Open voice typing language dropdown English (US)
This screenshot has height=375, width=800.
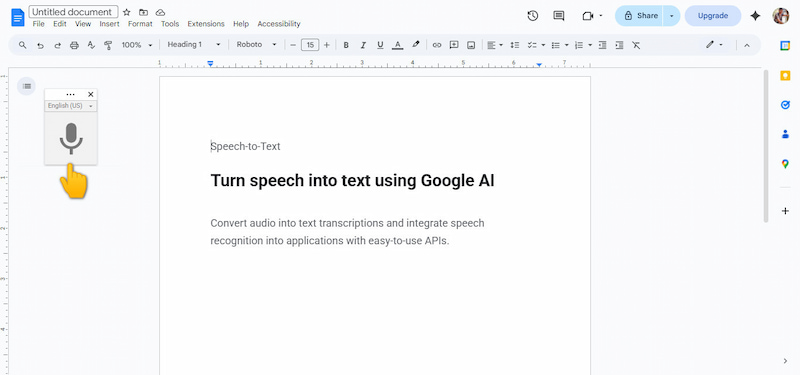pyautogui.click(x=70, y=106)
